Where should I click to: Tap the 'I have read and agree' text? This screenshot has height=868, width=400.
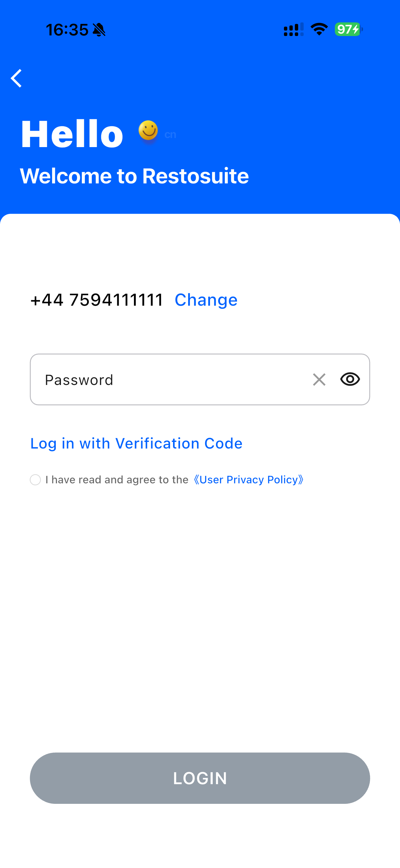click(117, 479)
